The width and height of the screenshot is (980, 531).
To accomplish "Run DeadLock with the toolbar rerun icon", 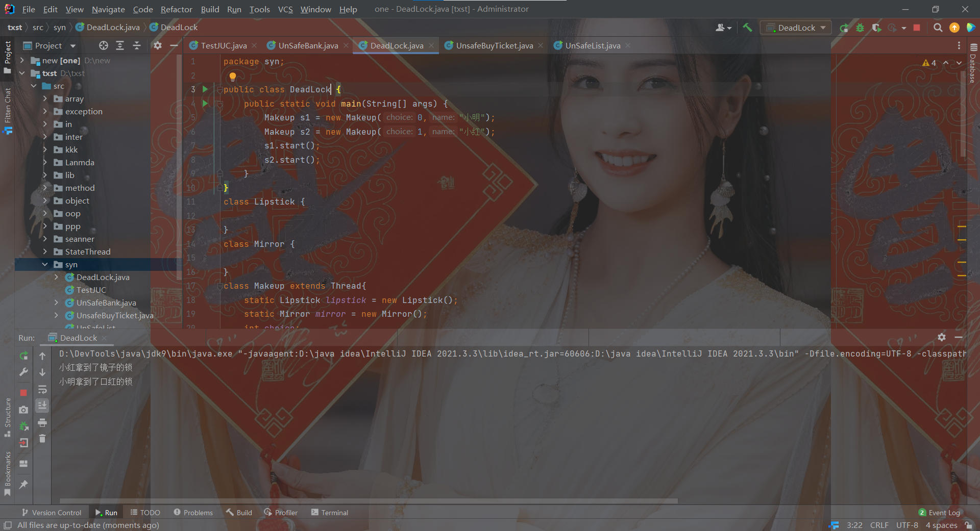I will coord(844,28).
